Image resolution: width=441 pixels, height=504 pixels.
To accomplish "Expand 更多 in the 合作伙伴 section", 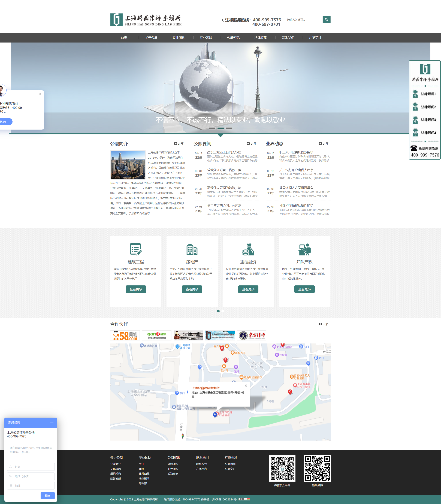I will [x=324, y=324].
